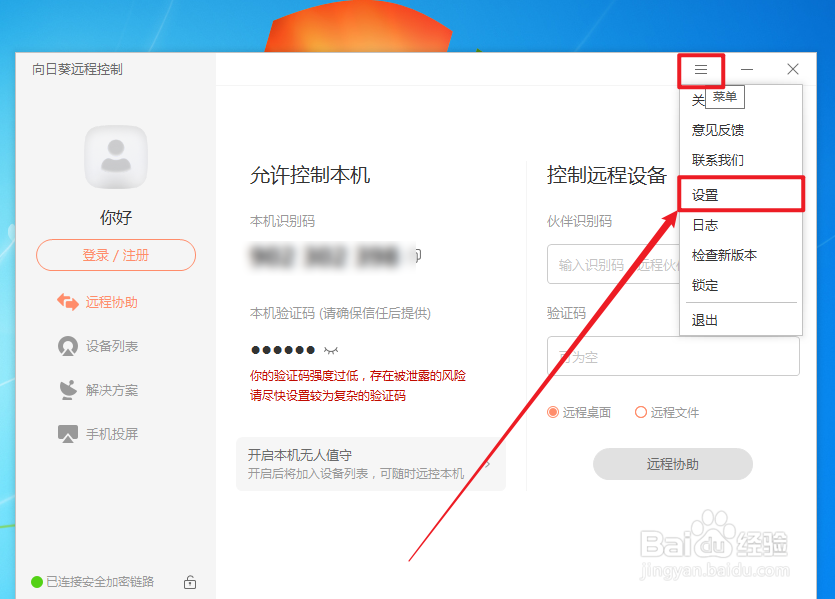Click the 你好 greeting text
Viewport: 835px width, 599px height.
(x=116, y=217)
